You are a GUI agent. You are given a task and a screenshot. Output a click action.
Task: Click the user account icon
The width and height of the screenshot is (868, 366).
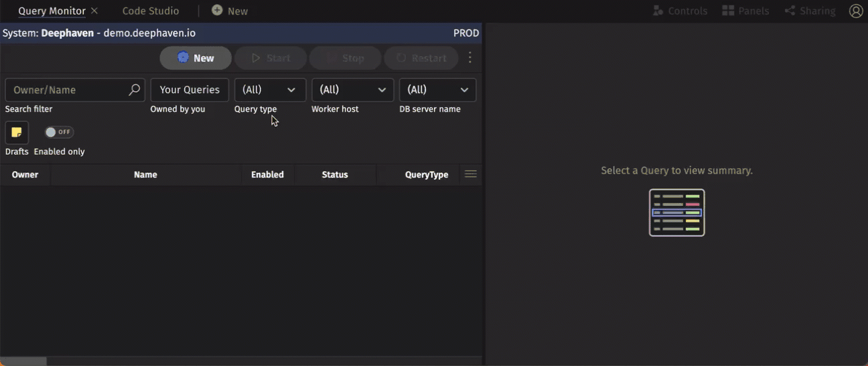coord(856,11)
